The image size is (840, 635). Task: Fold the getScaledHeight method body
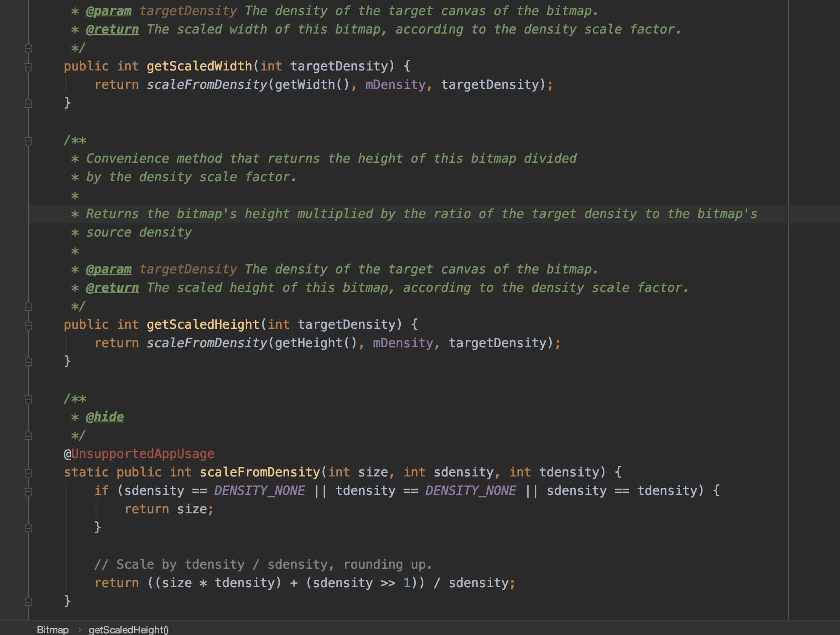[29, 325]
